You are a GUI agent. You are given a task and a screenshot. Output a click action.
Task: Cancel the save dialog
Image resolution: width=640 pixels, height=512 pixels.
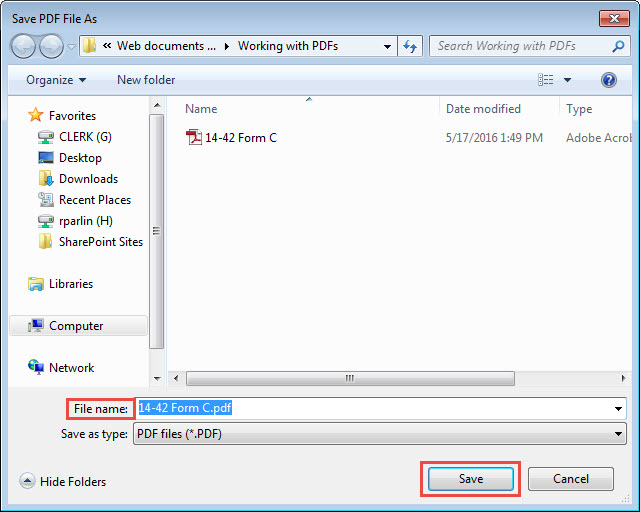tap(571, 480)
